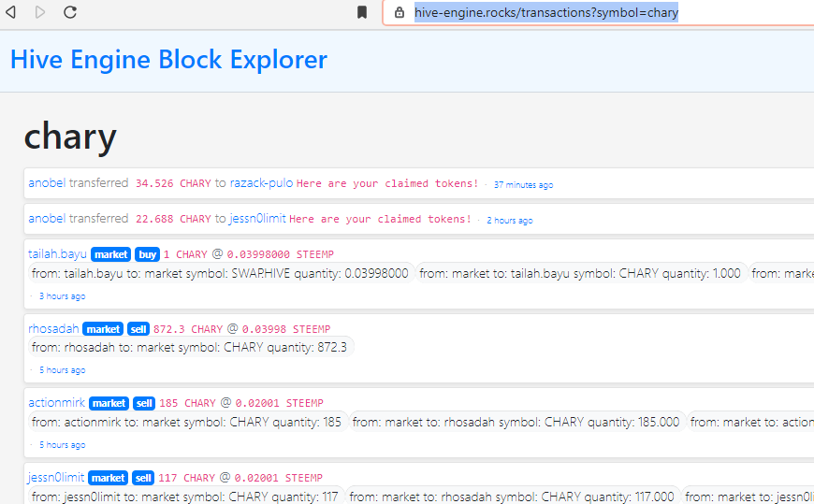The width and height of the screenshot is (814, 504).
Task: Click the 185 CHARY @ 0.02001 STEEMP text
Action: pyautogui.click(x=241, y=403)
